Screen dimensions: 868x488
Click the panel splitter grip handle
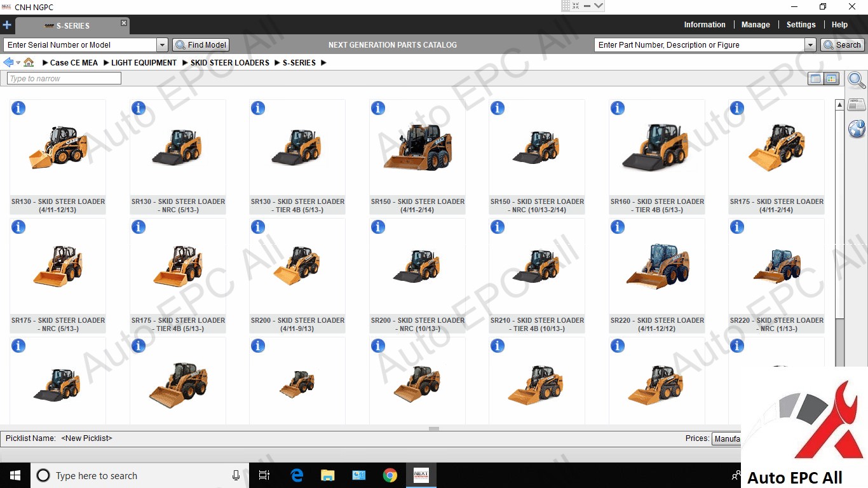[434, 429]
